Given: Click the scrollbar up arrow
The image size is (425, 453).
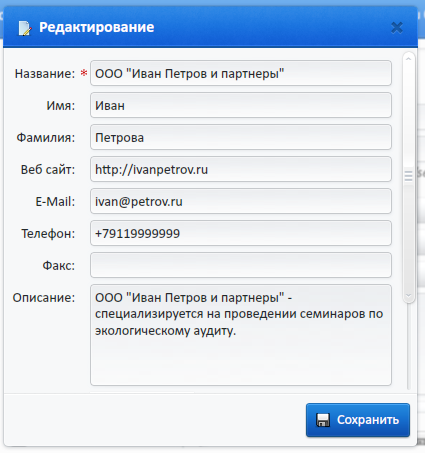Looking at the screenshot, I should pos(408,59).
